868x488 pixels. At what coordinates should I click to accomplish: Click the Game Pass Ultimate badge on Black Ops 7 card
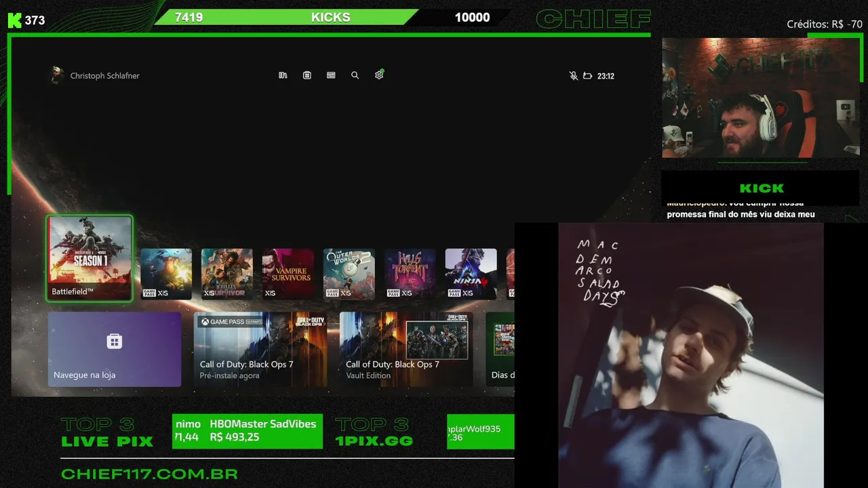tap(231, 322)
